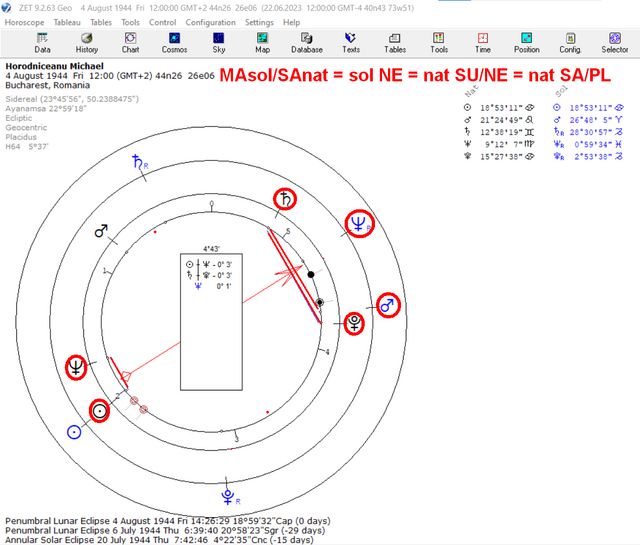Open the Database toolbar icon

(307, 43)
